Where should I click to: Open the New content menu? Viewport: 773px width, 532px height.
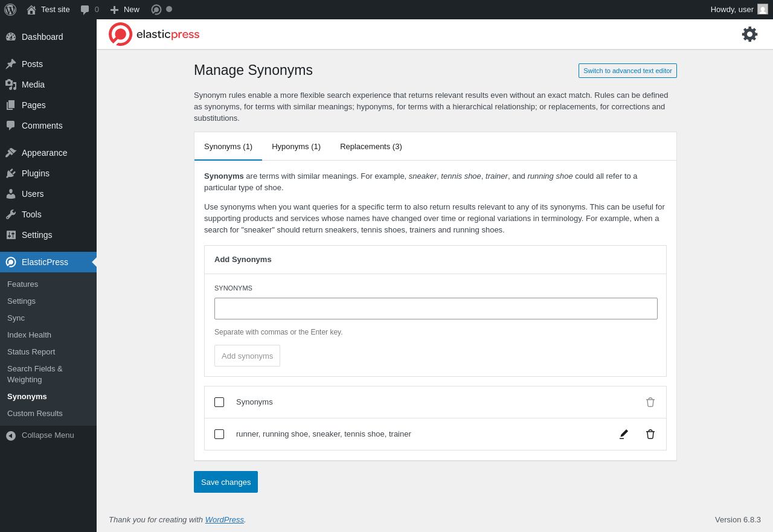click(125, 10)
